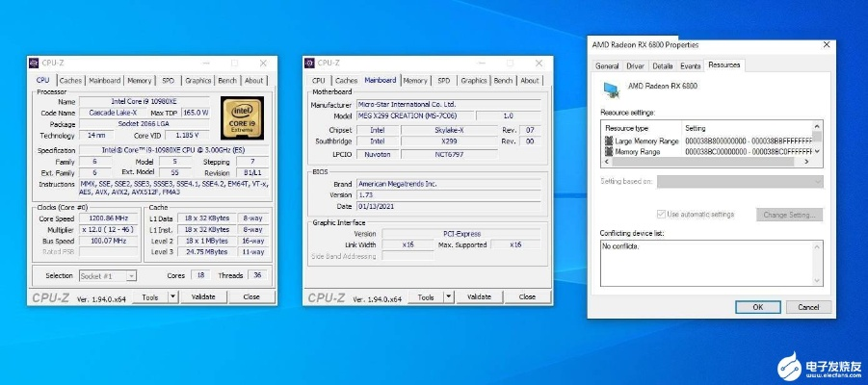Click the AMD Radeon RX 6800 display adapter icon
Screen dimensions: 868x385
click(610, 88)
